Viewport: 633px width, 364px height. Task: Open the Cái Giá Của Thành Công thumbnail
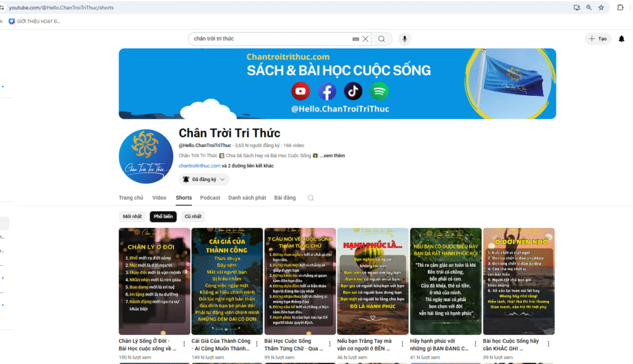227,281
